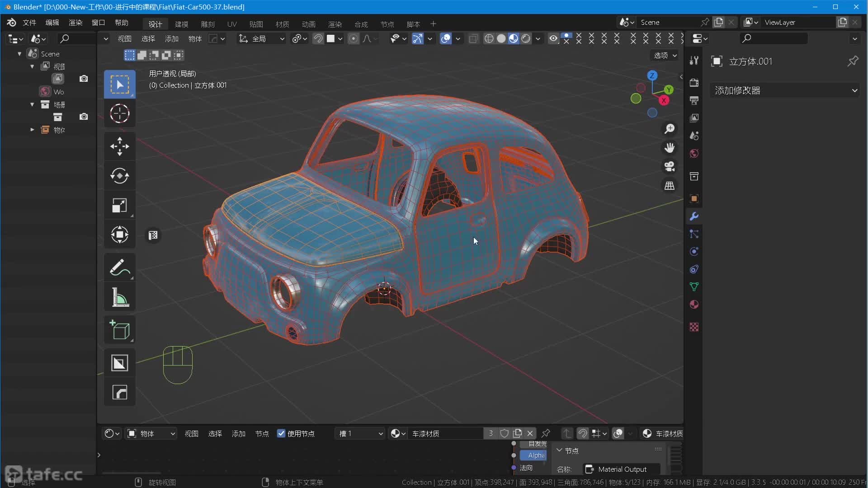
Task: Switch to the 建模 workspace tab
Action: (x=182, y=24)
